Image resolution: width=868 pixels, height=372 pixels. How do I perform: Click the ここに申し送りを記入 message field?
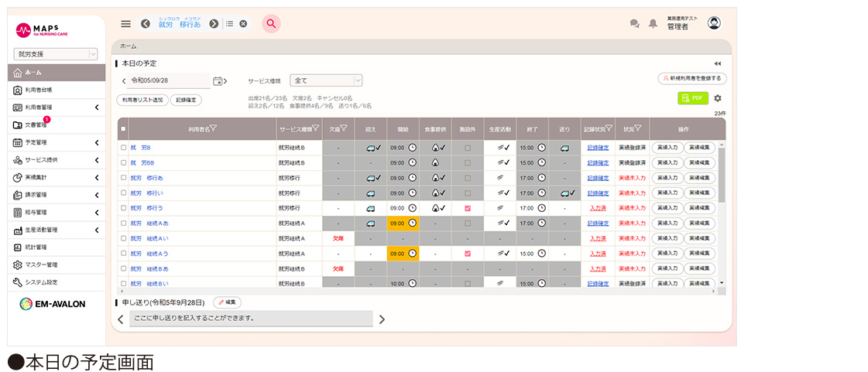point(251,319)
